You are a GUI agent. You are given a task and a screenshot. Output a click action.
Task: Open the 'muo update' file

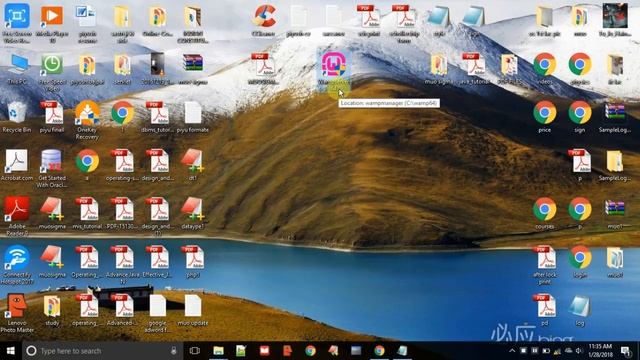pyautogui.click(x=193, y=306)
